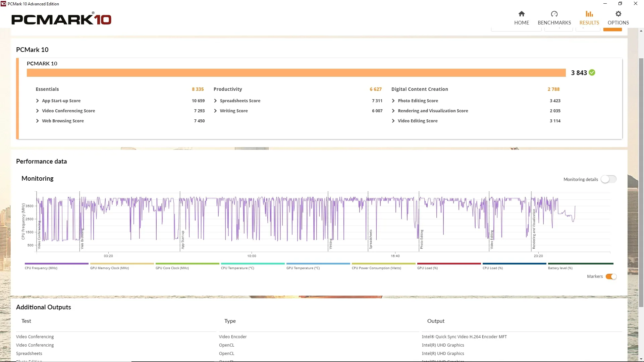
Task: Minimize the PCMark 10 window
Action: pos(605,4)
